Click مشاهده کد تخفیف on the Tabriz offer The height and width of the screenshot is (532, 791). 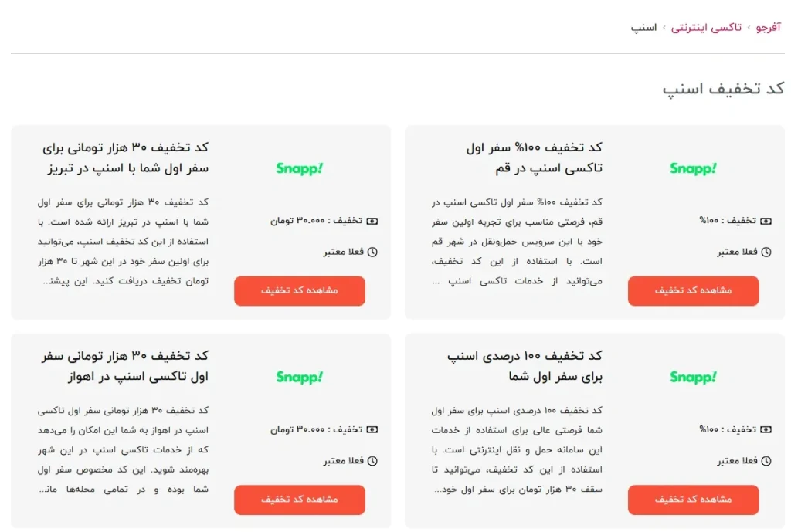click(299, 291)
